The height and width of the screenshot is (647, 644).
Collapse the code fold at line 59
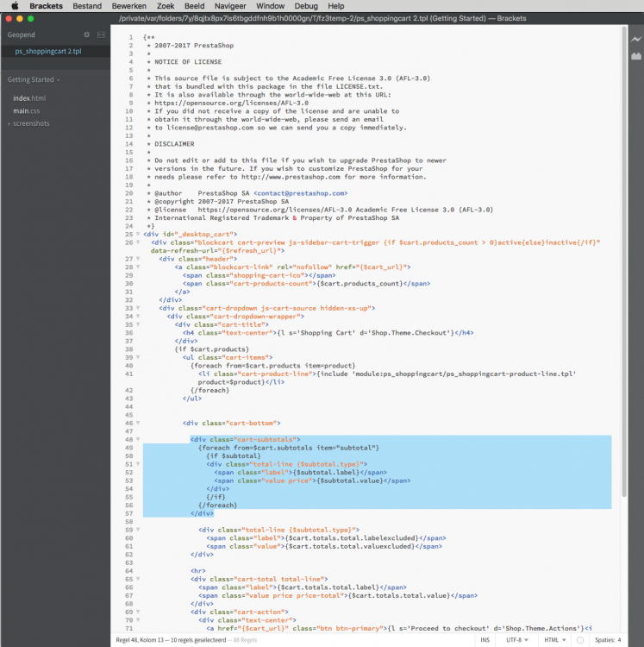(138, 530)
